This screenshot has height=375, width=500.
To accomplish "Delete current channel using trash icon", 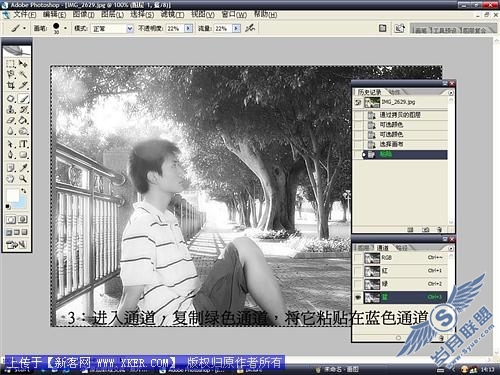I will click(x=442, y=338).
